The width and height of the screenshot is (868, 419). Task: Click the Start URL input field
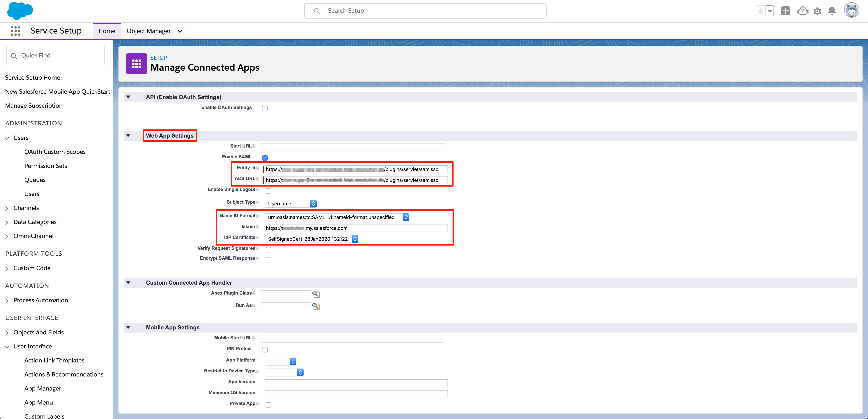tap(352, 147)
